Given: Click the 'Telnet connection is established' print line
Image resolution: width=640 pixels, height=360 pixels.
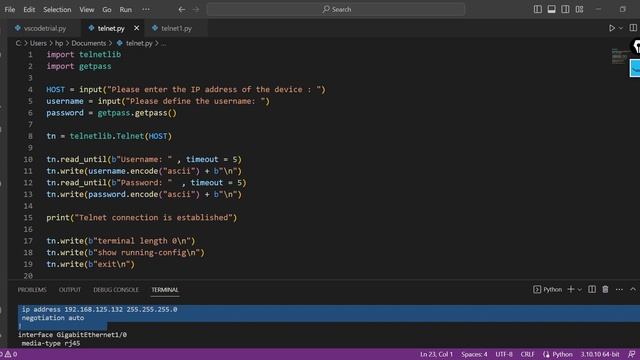Looking at the screenshot, I should (142, 218).
